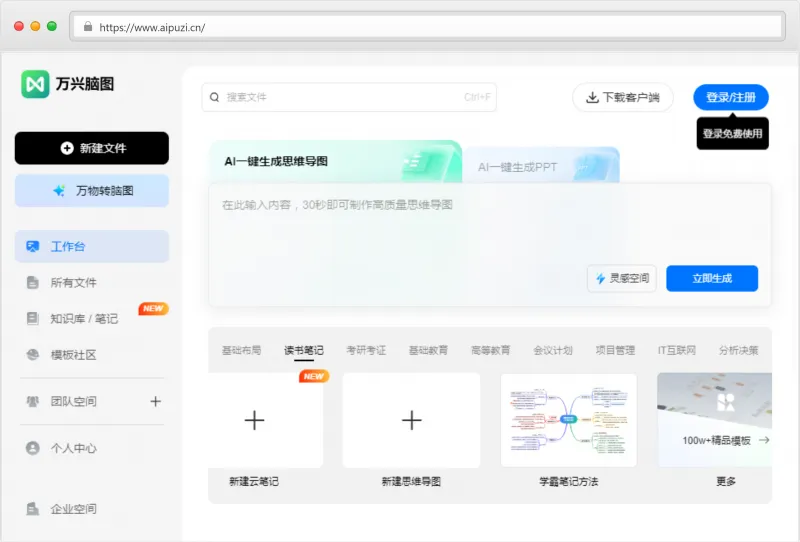Click the NEW badge beside 知识库 / 笔记

coord(153,308)
